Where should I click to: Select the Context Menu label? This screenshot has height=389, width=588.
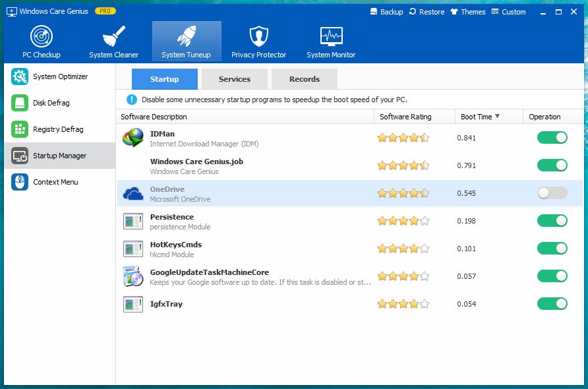coord(55,182)
